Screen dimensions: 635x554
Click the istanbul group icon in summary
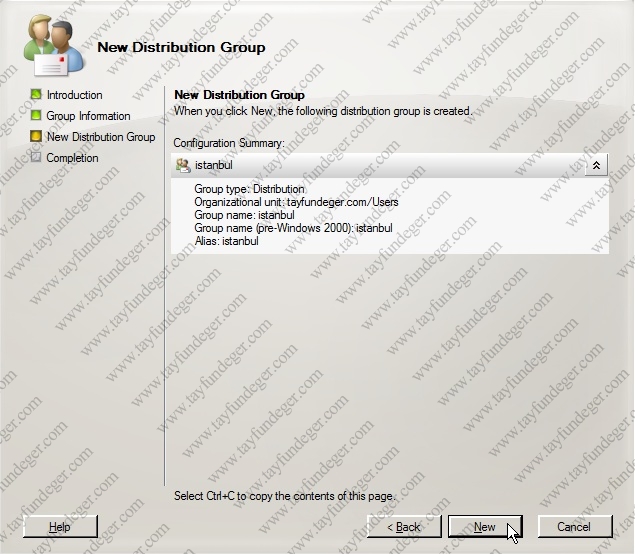(x=183, y=165)
